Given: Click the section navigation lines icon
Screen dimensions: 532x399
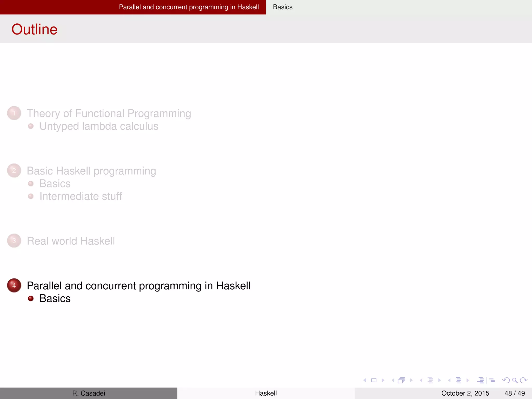Looking at the screenshot, I should click(x=459, y=380).
